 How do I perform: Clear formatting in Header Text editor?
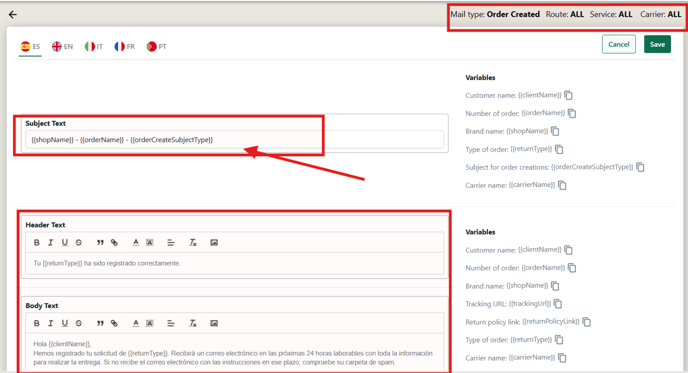193,242
